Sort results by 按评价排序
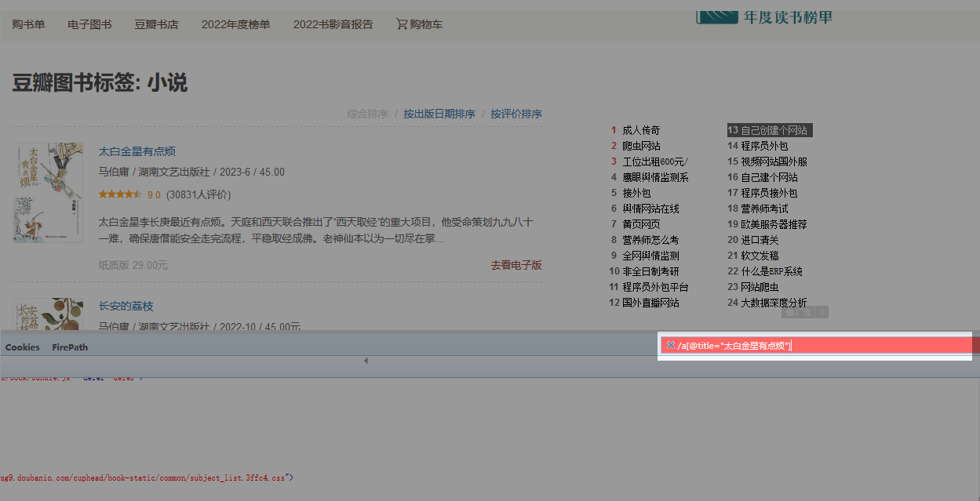 pyautogui.click(x=516, y=114)
